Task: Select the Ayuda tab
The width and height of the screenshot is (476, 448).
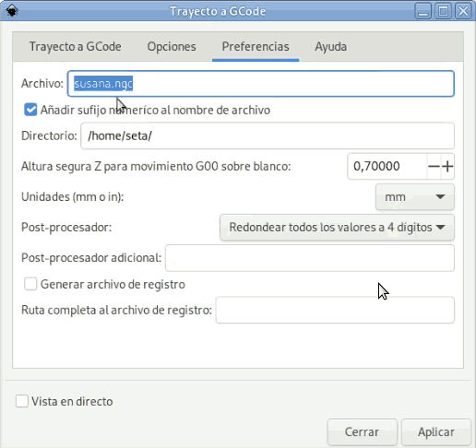Action: tap(331, 47)
